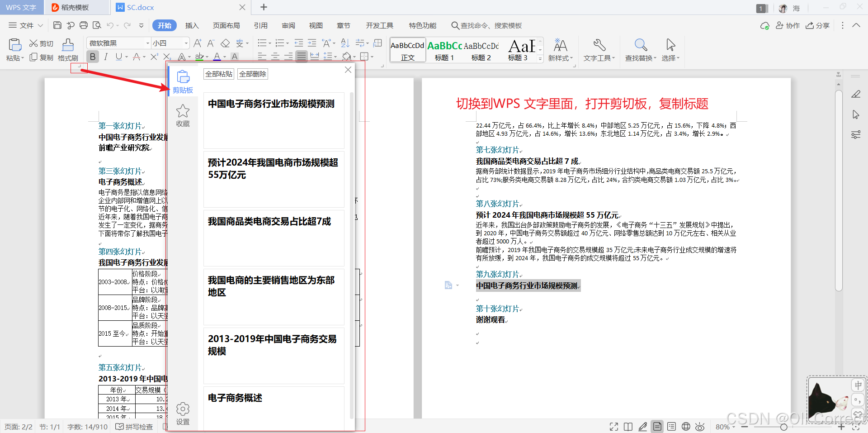Switch to the References (引用) tab
Screen dimensions: 868x433
click(261, 25)
